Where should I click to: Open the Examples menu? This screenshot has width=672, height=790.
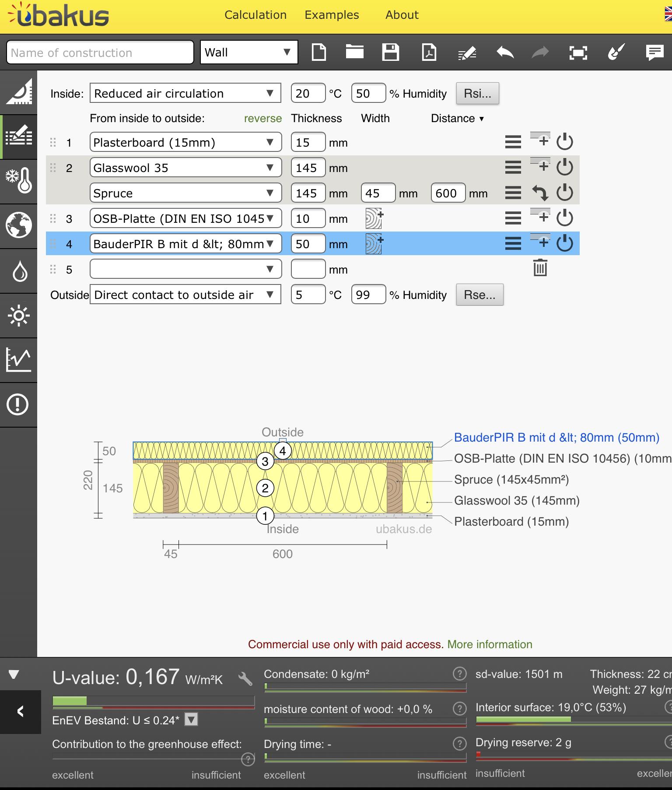[x=332, y=15]
